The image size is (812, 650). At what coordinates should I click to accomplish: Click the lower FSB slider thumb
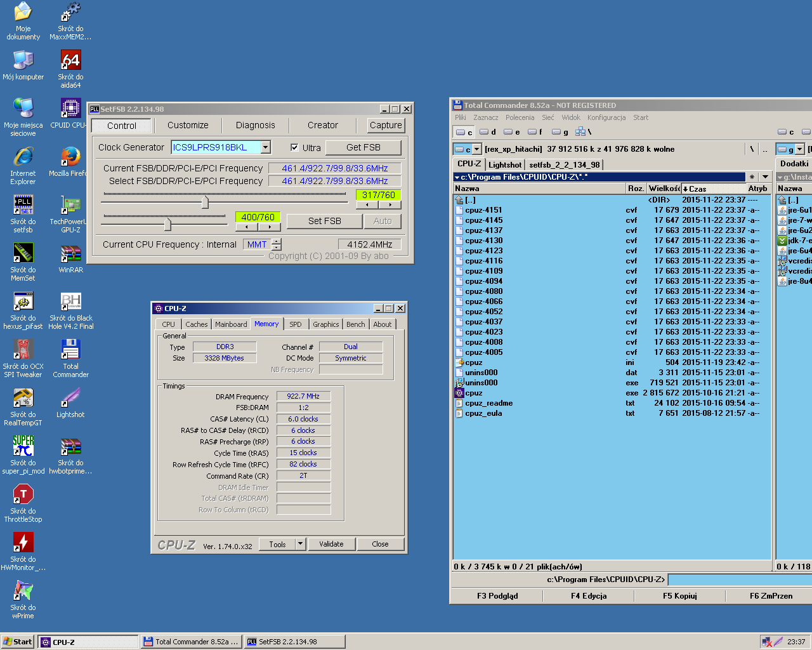coord(167,224)
